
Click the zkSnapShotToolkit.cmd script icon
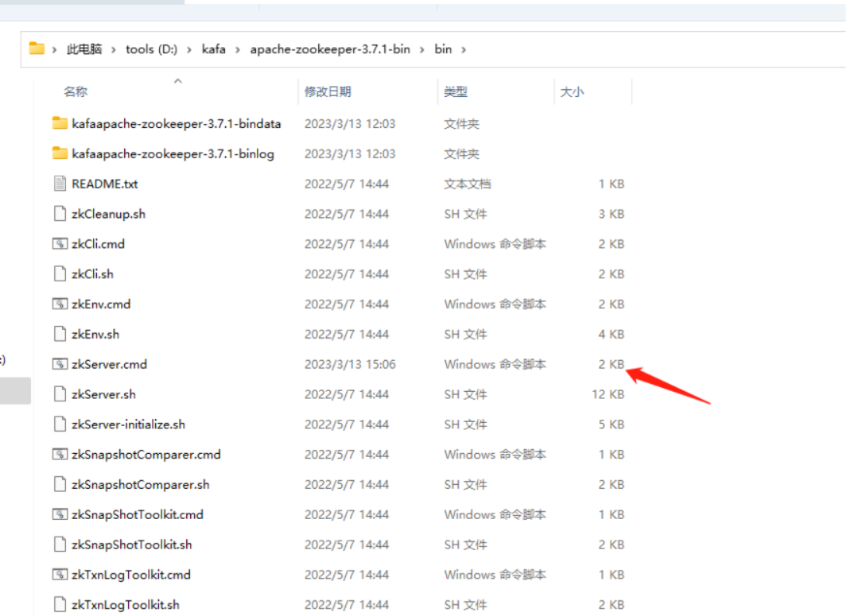pyautogui.click(x=60, y=515)
